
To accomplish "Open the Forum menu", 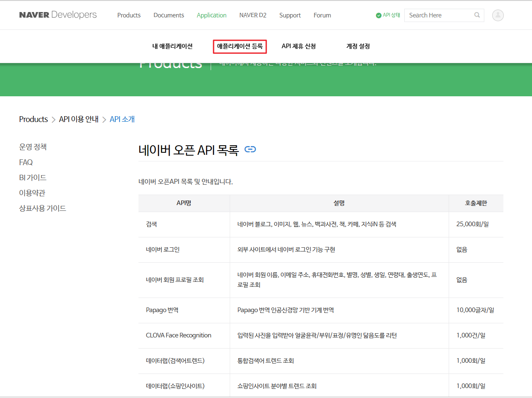I will click(322, 15).
